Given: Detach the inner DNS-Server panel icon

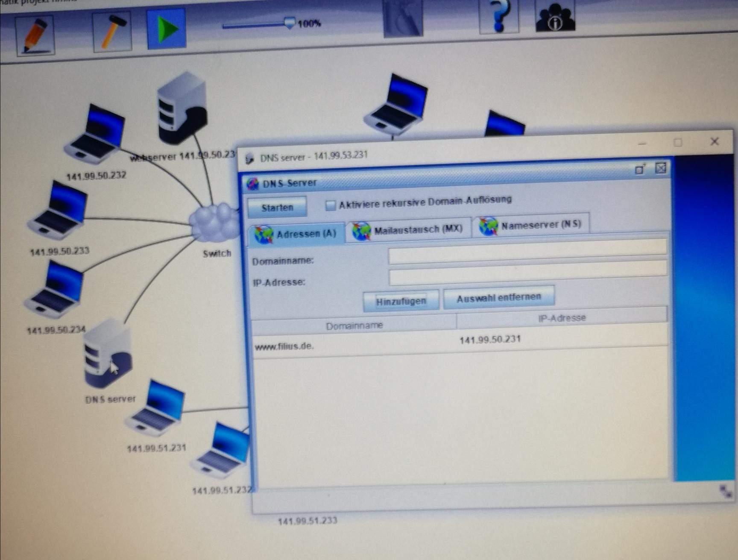Looking at the screenshot, I should coord(639,170).
